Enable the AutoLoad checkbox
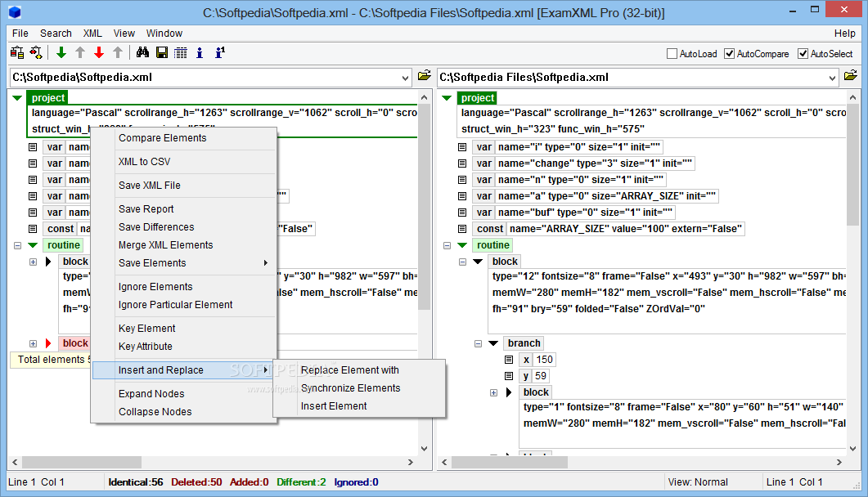The width and height of the screenshot is (868, 497). tap(672, 54)
